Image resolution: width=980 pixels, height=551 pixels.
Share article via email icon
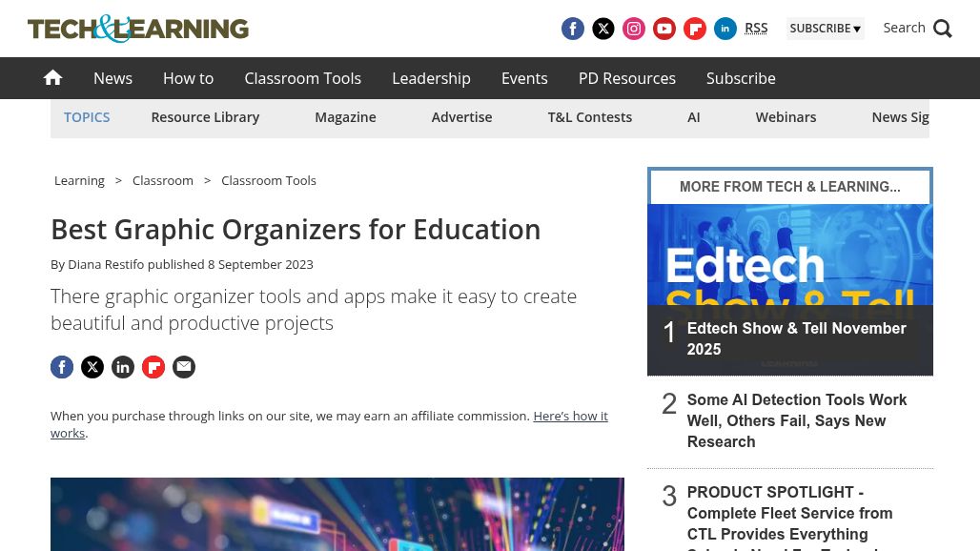pyautogui.click(x=184, y=367)
